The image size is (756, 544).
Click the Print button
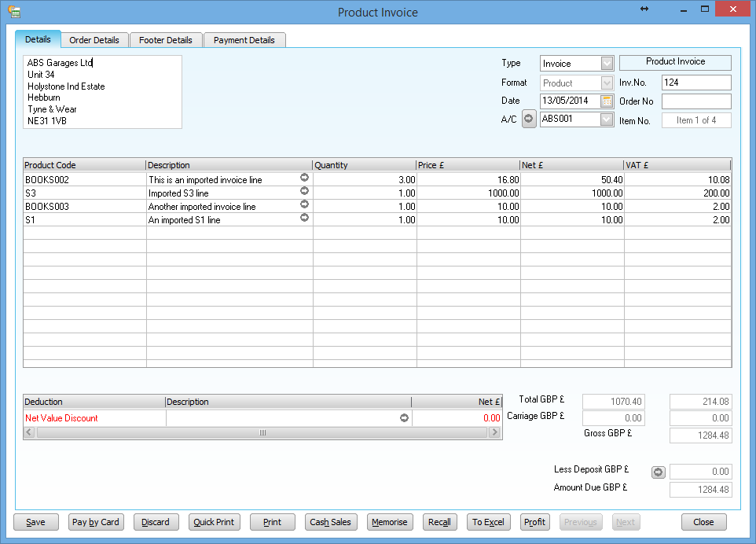pos(273,522)
